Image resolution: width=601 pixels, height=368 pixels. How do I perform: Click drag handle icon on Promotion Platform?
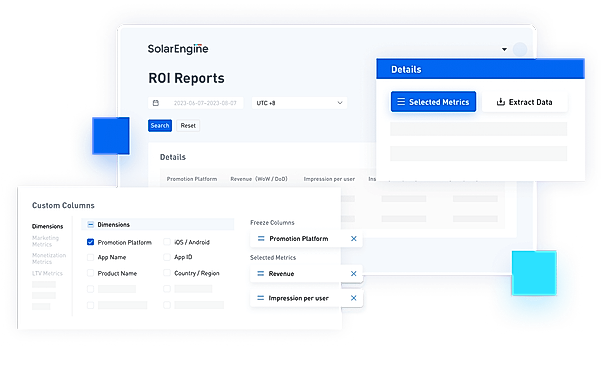point(261,238)
